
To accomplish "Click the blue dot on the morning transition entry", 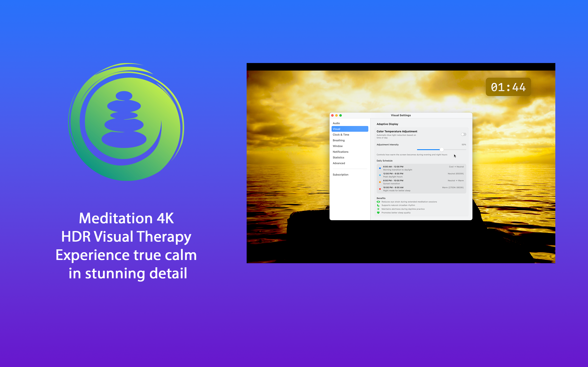I will point(380,168).
